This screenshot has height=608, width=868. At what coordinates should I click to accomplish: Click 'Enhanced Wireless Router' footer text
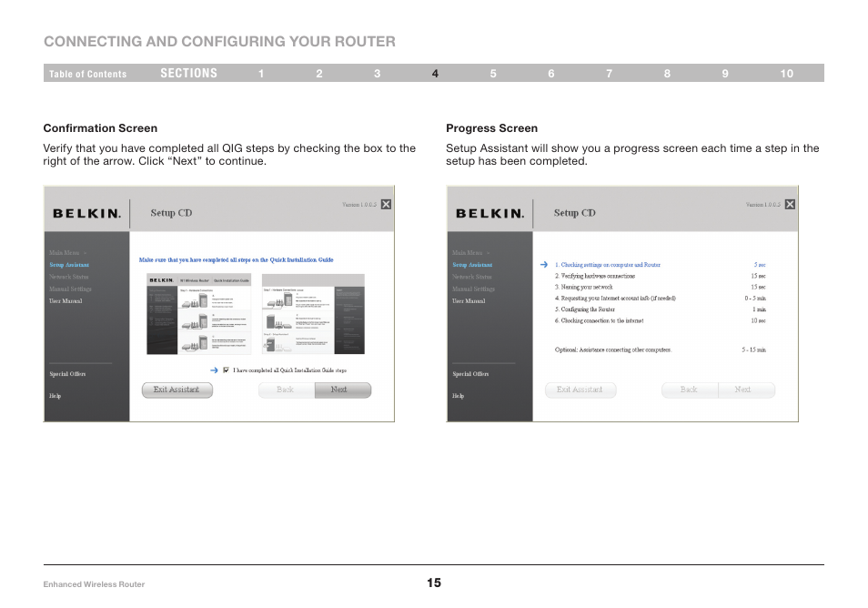pyautogui.click(x=94, y=584)
